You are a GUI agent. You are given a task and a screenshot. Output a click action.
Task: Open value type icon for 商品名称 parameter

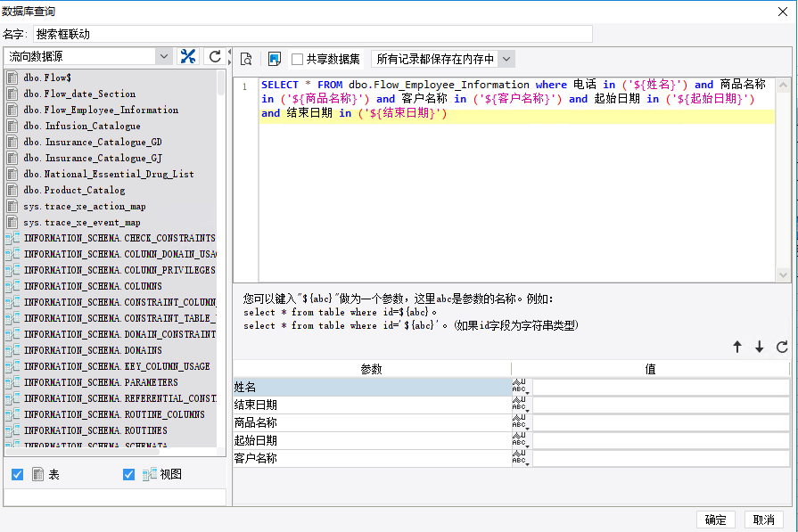[x=521, y=422]
